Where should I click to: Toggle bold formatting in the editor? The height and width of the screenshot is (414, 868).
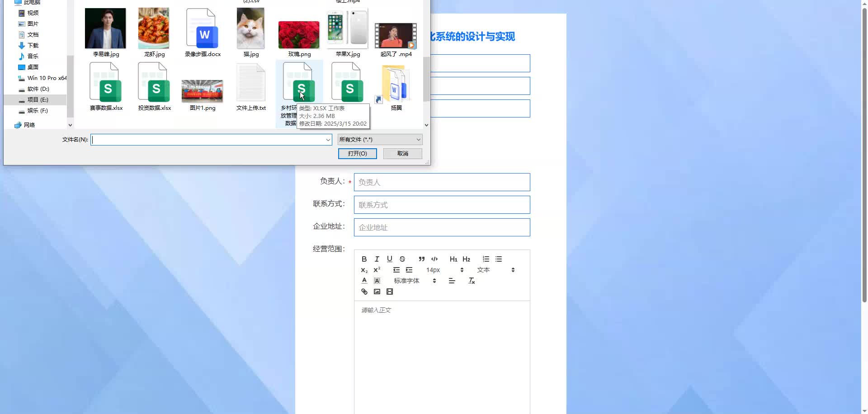click(x=364, y=259)
